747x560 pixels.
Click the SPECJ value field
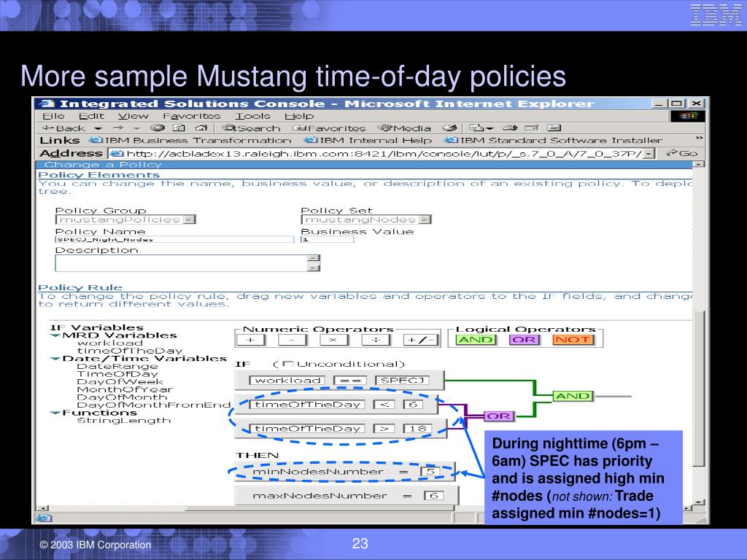tap(402, 380)
